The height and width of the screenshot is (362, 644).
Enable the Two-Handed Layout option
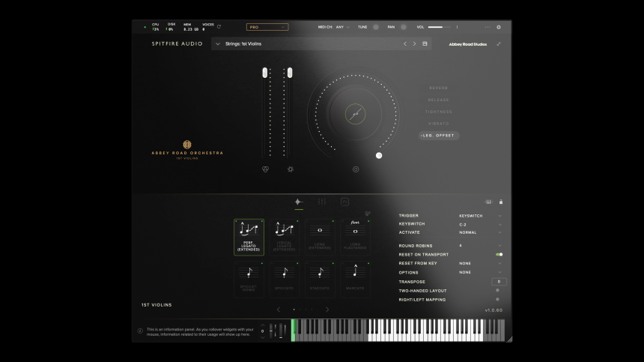[x=499, y=291]
